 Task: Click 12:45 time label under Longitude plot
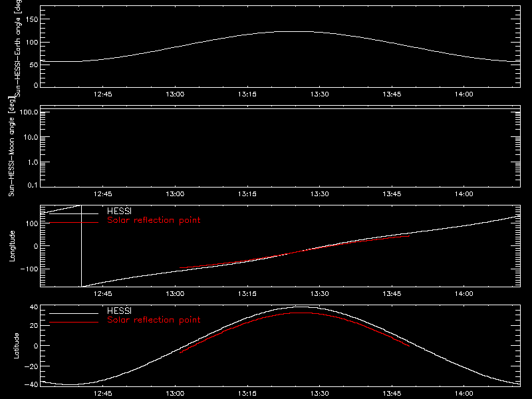(x=103, y=293)
